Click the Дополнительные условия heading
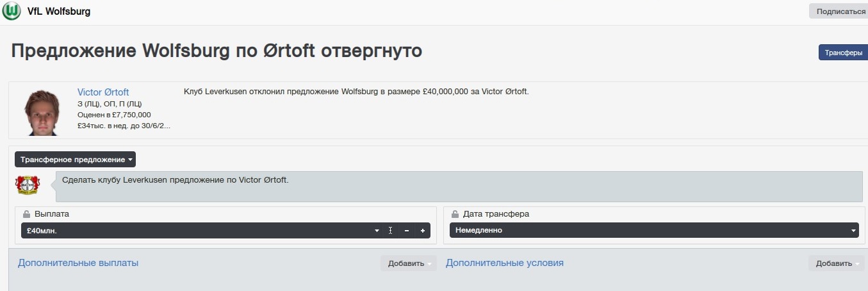868x291 pixels. coord(505,263)
